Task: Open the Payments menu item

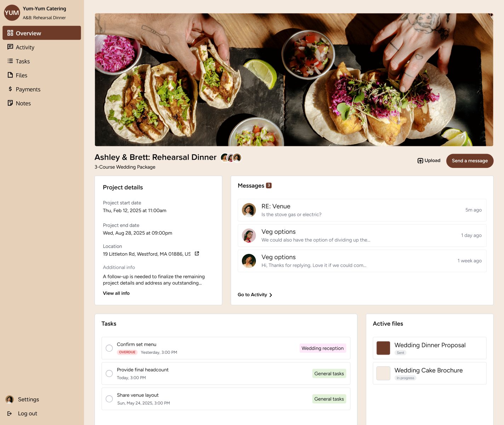Action: pyautogui.click(x=42, y=89)
